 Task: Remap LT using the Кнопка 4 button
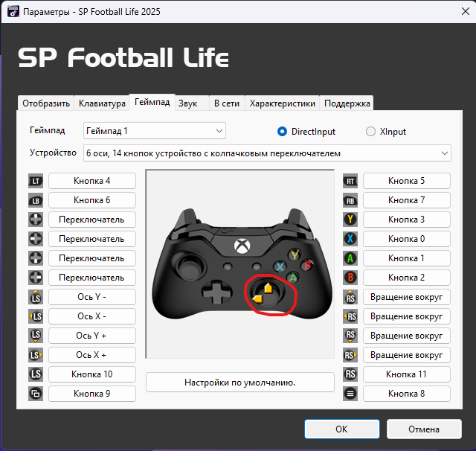click(x=92, y=181)
